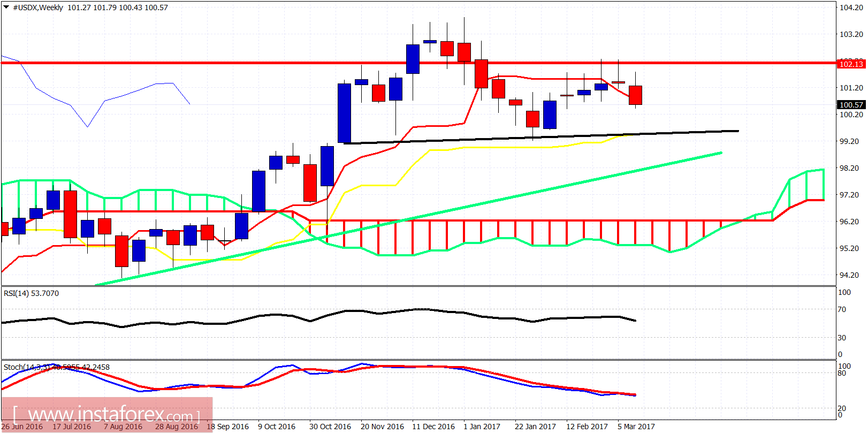Viewport: 868px width, 434px height.
Task: Click the 70 level on RSI scale
Action: click(842, 309)
